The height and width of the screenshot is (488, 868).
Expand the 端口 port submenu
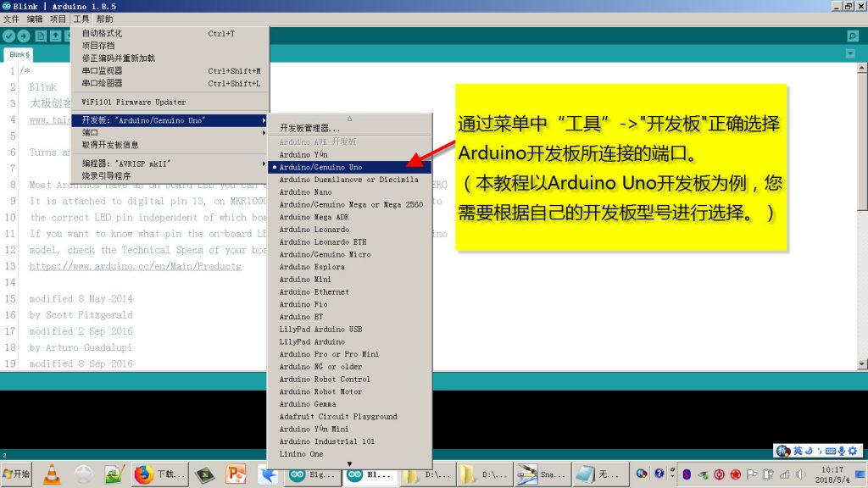170,133
